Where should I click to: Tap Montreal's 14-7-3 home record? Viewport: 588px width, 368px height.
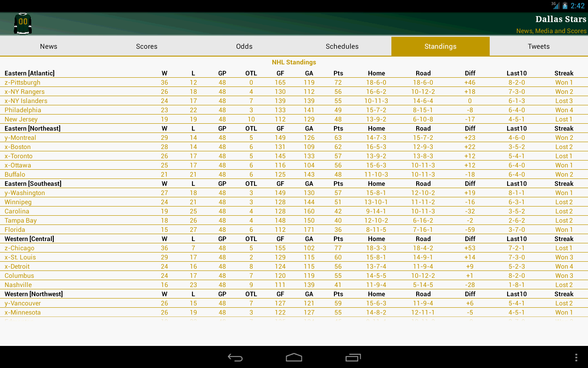point(376,138)
